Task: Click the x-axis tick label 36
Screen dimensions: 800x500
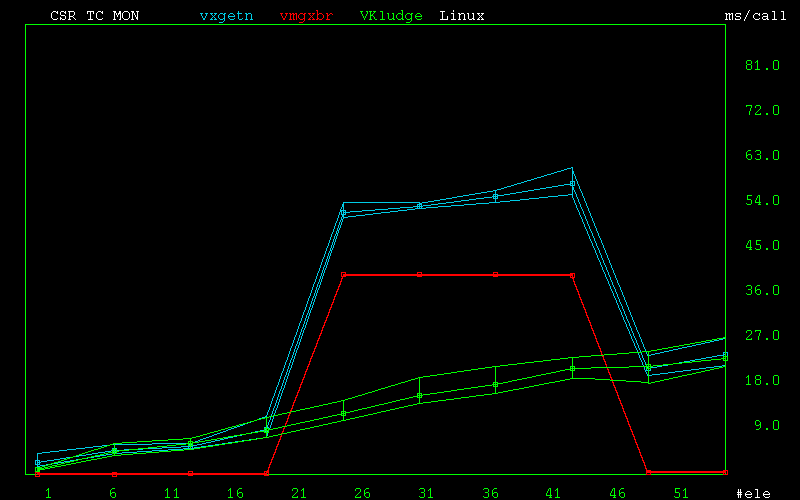Action: (x=490, y=493)
